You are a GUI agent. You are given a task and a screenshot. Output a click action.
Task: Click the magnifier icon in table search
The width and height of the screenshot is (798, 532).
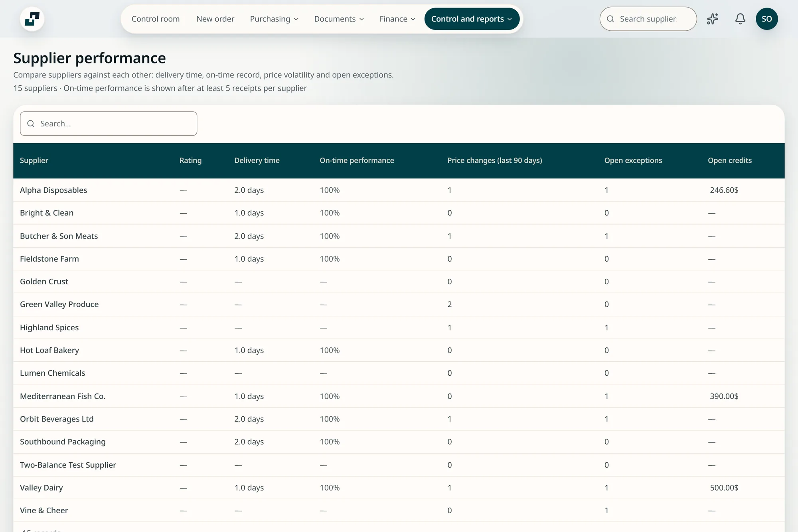pos(31,124)
